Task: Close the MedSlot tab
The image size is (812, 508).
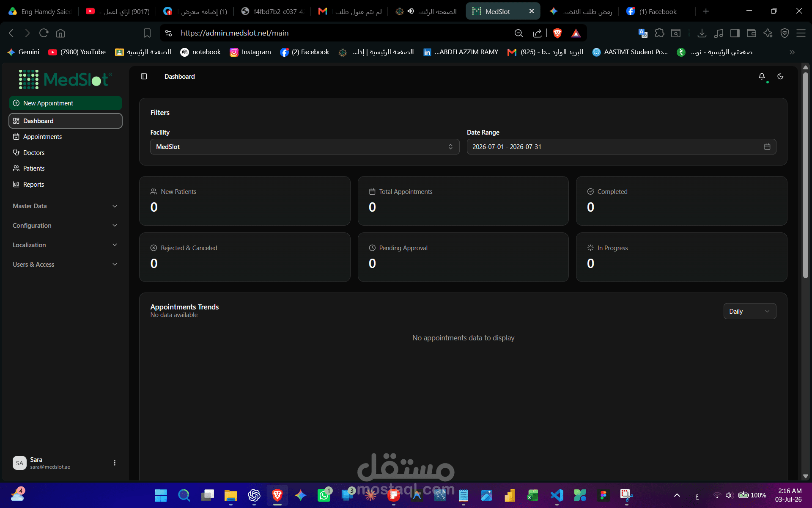Action: 532,11
